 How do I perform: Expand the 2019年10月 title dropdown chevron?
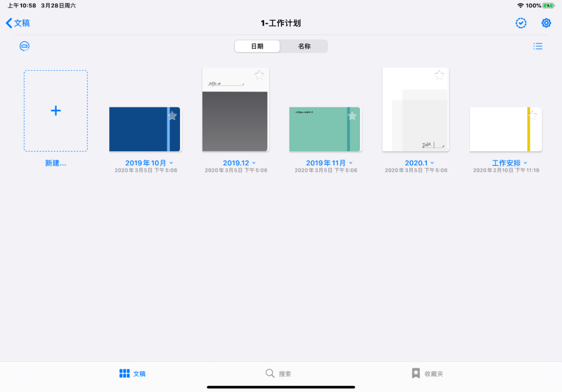(171, 163)
